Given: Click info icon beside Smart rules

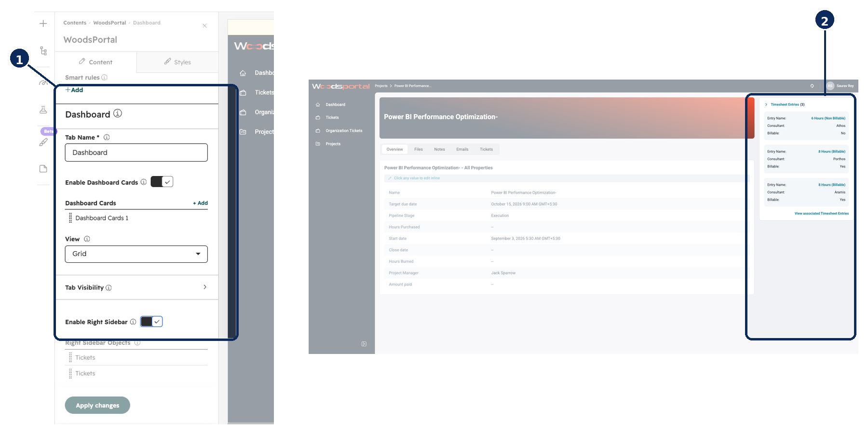Looking at the screenshot, I should 105,77.
